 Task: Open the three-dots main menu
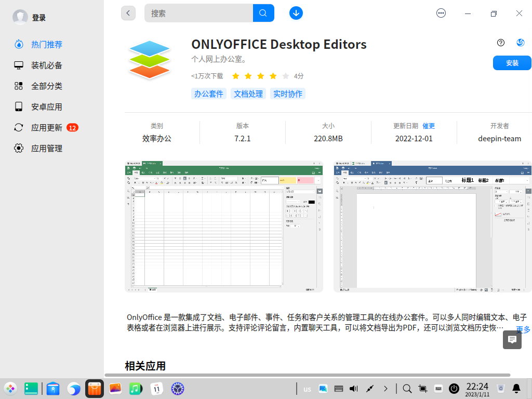(441, 13)
